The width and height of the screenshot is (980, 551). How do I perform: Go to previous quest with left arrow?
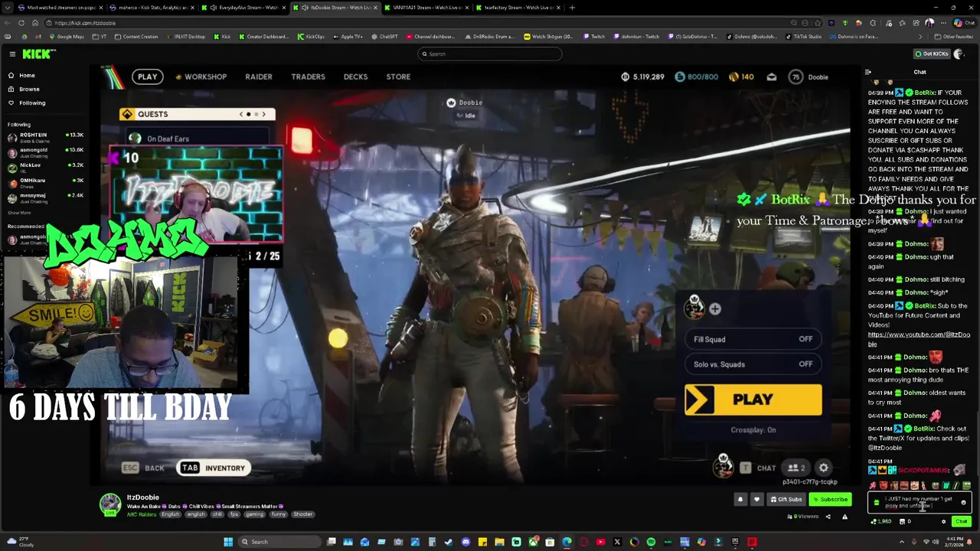coord(241,114)
